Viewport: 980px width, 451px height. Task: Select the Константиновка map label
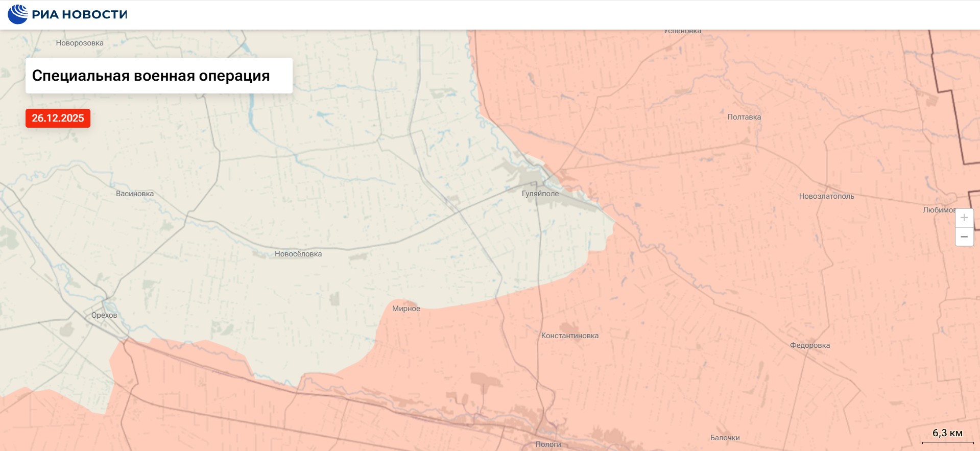[569, 336]
